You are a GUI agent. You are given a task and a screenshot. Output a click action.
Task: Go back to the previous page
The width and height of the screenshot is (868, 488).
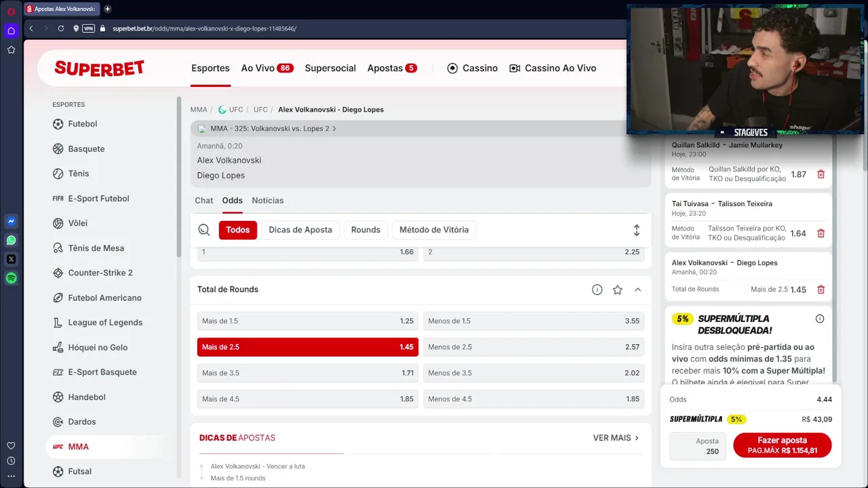click(31, 28)
